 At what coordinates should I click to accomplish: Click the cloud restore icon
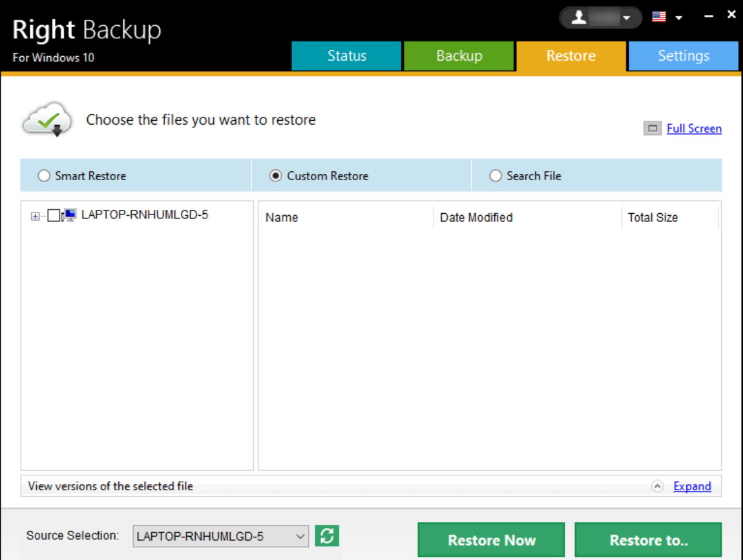point(47,119)
